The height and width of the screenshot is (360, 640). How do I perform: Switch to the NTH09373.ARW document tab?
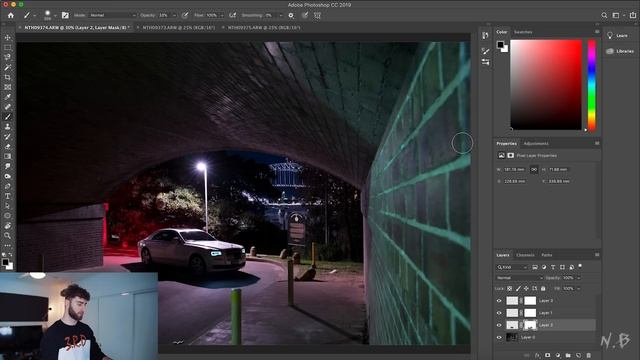click(178, 27)
